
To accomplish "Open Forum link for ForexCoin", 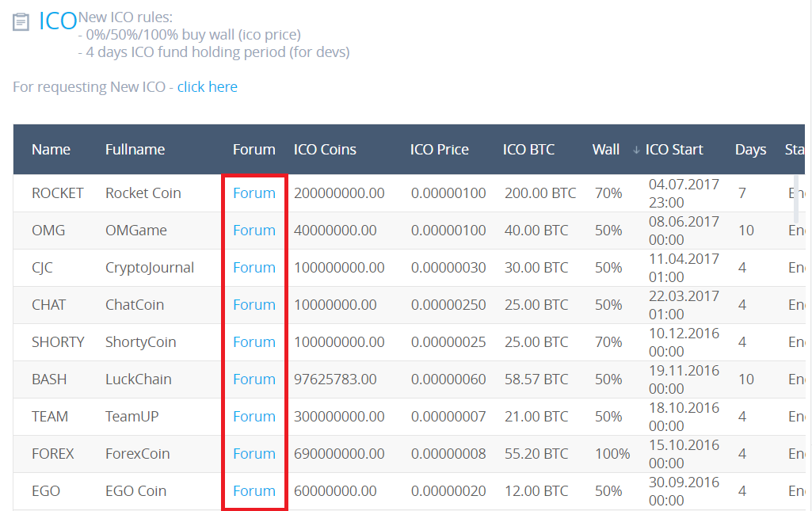I will coord(254,454).
